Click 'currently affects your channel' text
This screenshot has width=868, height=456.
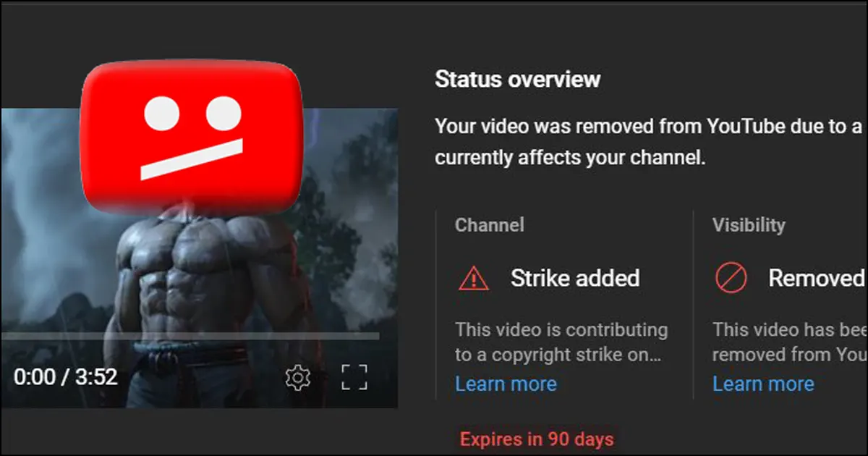(570, 157)
